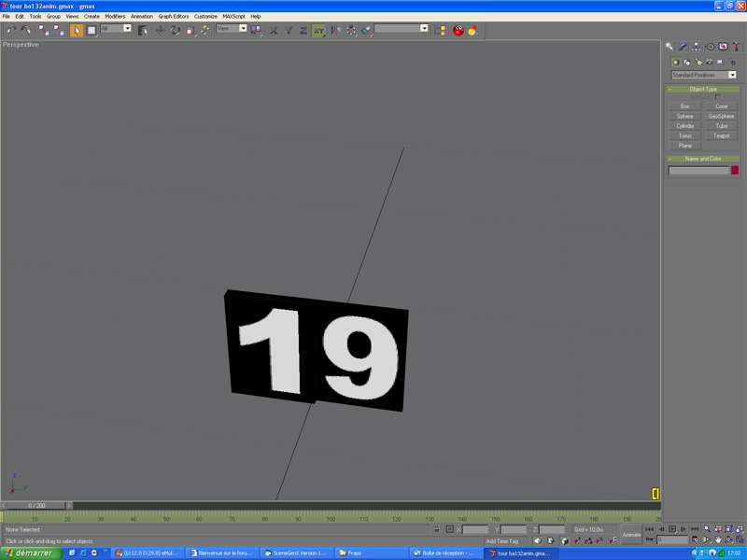Open the Hierarchy panel tab icon
Image resolution: width=747 pixels, height=560 pixels.
[x=696, y=47]
